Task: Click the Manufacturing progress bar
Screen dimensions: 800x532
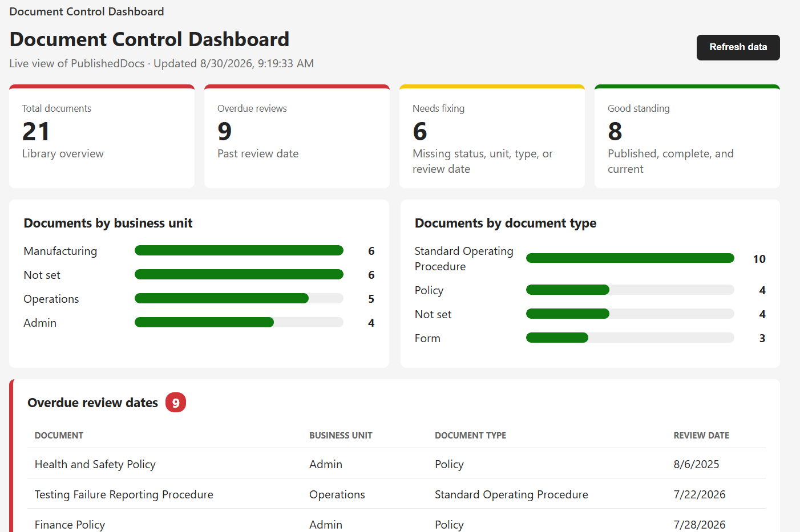Action: tap(239, 250)
